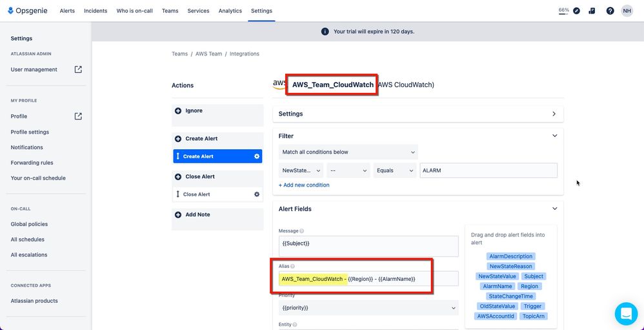Open the NewState field dropdown

[301, 170]
